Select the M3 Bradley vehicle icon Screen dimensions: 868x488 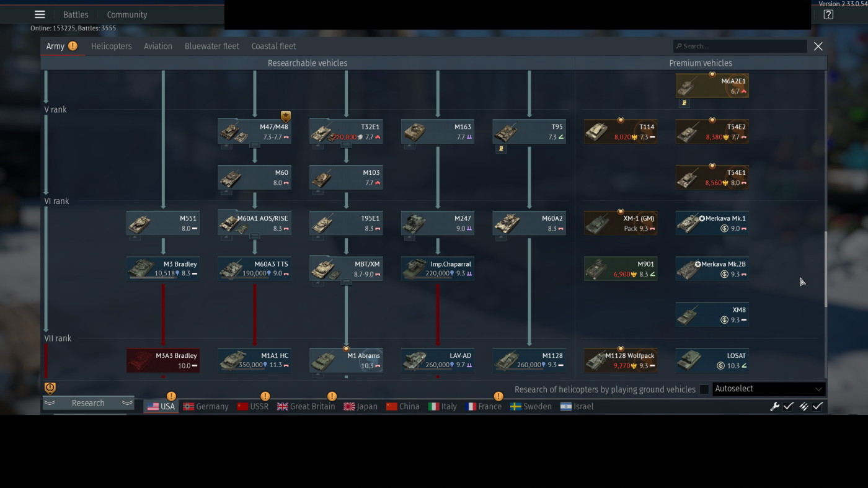pyautogui.click(x=139, y=269)
